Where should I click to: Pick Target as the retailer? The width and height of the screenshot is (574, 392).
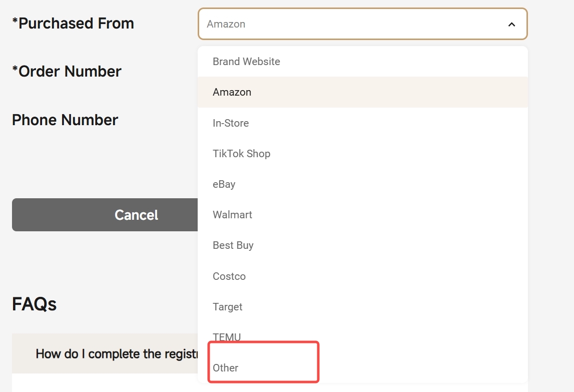[x=362, y=306]
